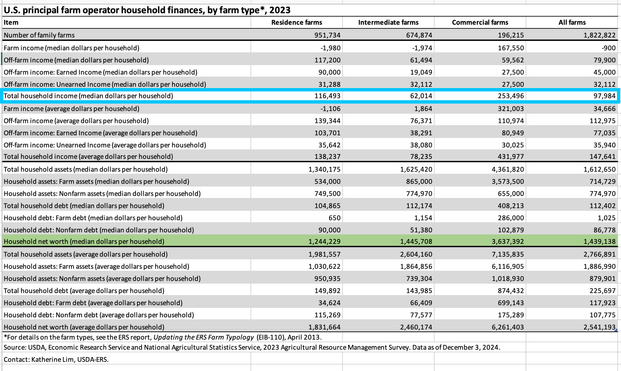Viewport: 621px width, 371px height.
Task: Select Intermediate earned income median 19,049
Action: click(421, 72)
